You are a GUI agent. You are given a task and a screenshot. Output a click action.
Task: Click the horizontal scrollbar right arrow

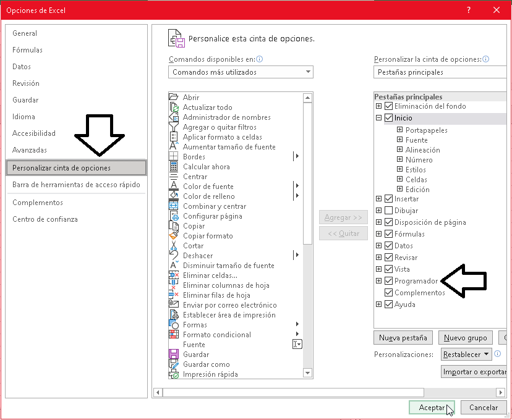[x=501, y=392]
